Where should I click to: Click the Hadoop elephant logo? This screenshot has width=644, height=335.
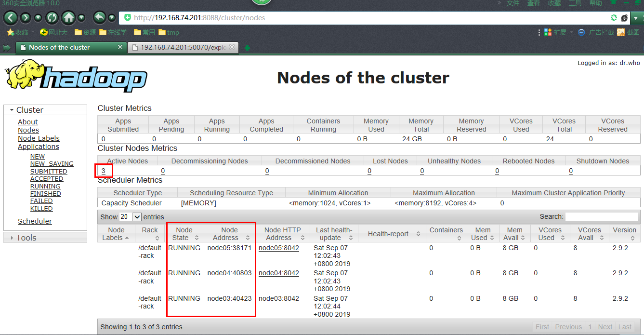tap(76, 75)
